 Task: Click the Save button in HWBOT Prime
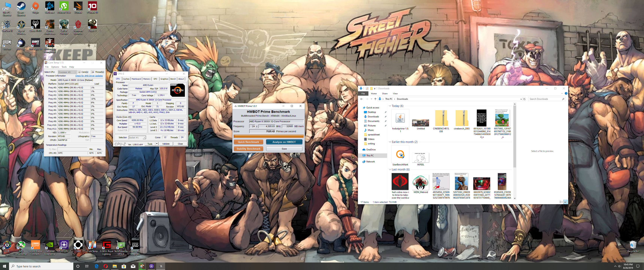284,149
